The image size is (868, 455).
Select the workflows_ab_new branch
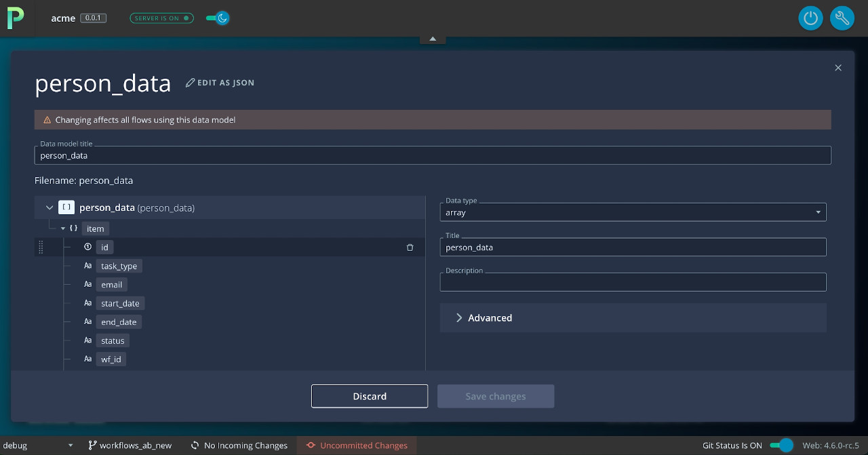pos(130,446)
